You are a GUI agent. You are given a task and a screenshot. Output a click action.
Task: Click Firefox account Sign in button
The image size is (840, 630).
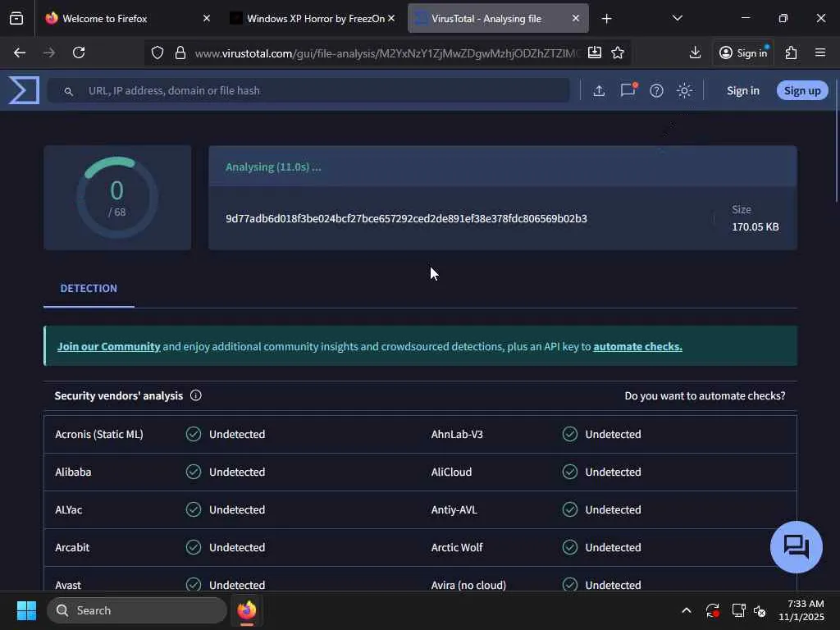pyautogui.click(x=743, y=52)
